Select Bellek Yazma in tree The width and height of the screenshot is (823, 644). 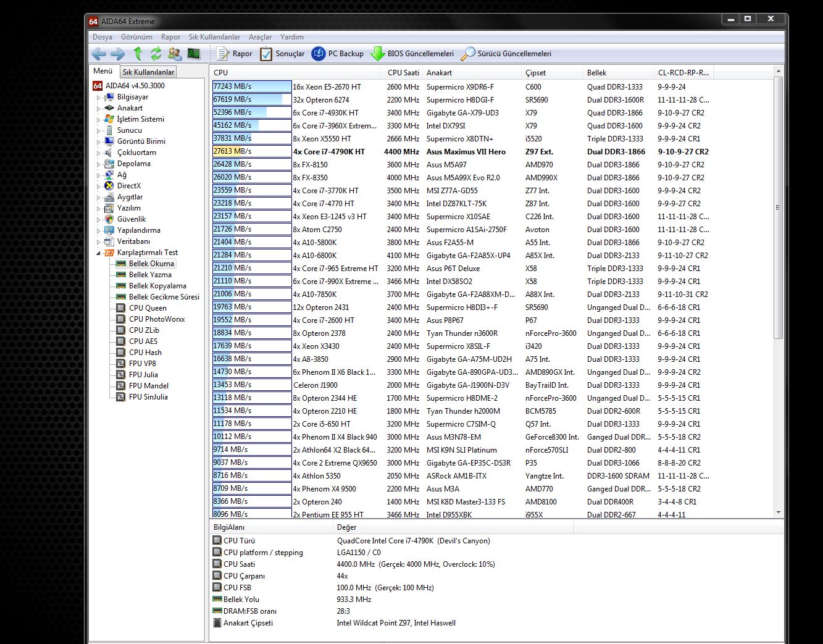(x=150, y=275)
